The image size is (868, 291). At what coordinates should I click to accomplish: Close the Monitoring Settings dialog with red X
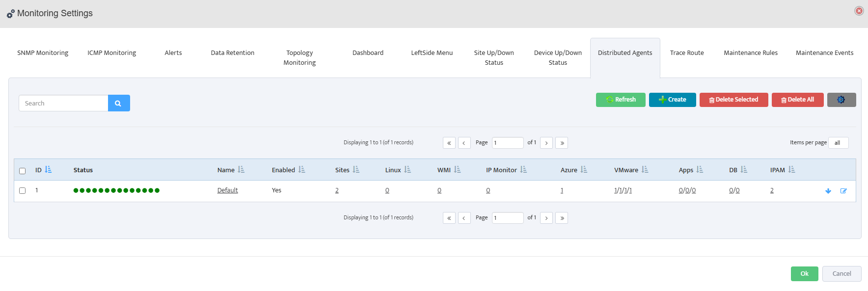(859, 11)
